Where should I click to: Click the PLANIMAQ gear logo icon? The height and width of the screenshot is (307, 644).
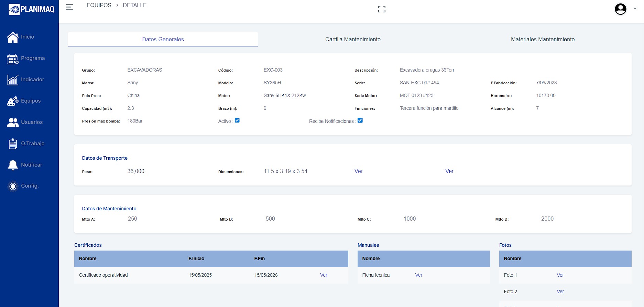(14, 9)
